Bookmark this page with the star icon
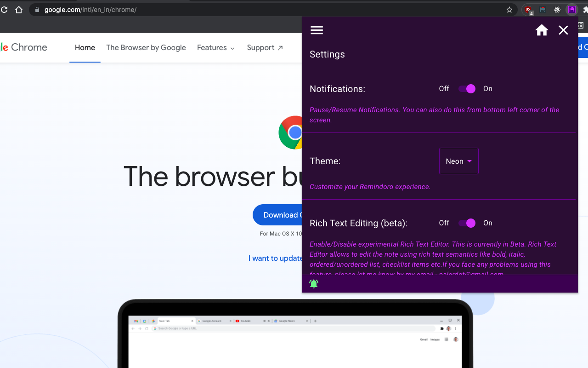This screenshot has width=588, height=368. click(509, 10)
